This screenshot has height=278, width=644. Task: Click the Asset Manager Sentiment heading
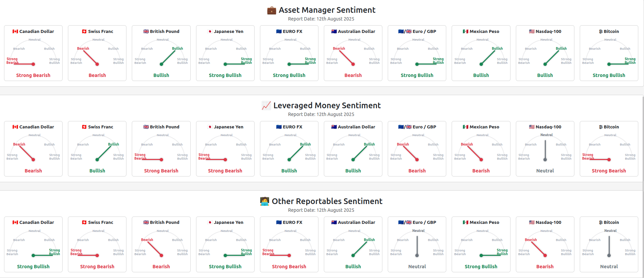[327, 10]
